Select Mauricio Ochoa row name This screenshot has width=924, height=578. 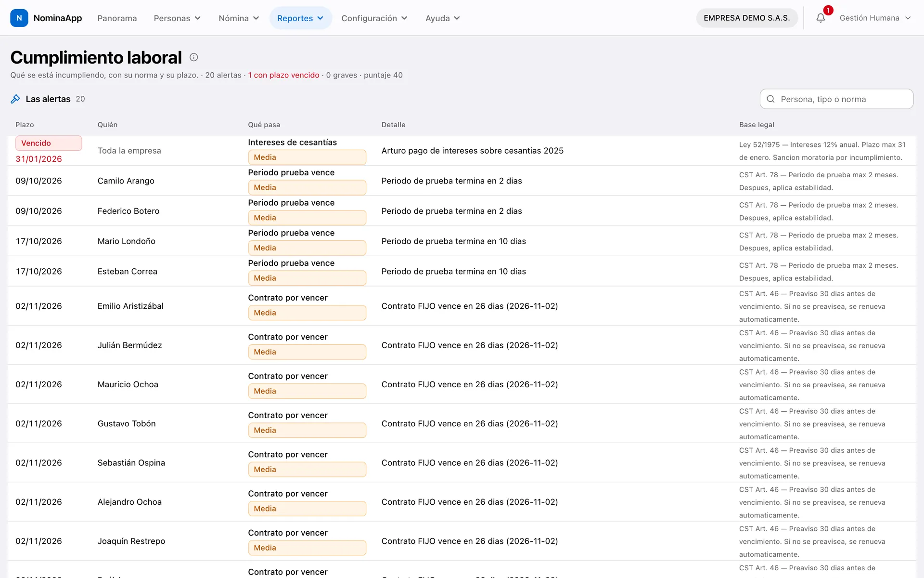click(128, 384)
